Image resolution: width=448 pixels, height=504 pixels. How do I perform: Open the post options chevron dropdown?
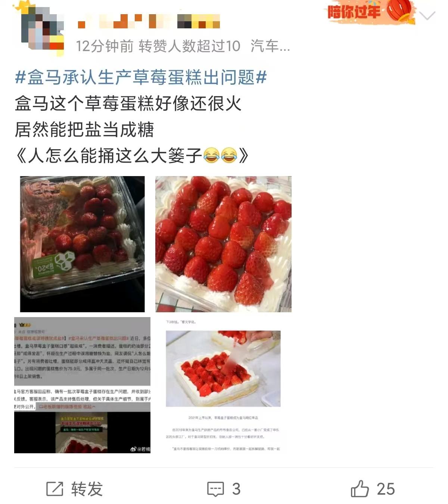427,16
